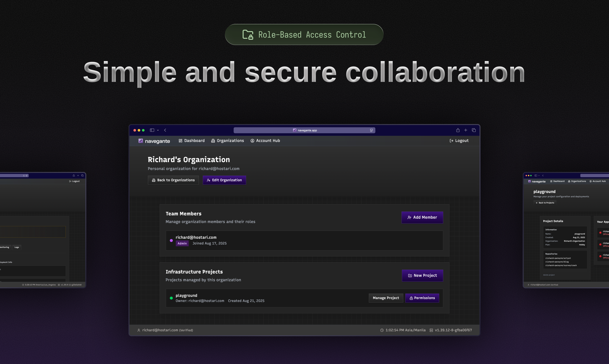This screenshot has width=609, height=364.
Task: Click Back to Organizations button
Action: point(173,180)
